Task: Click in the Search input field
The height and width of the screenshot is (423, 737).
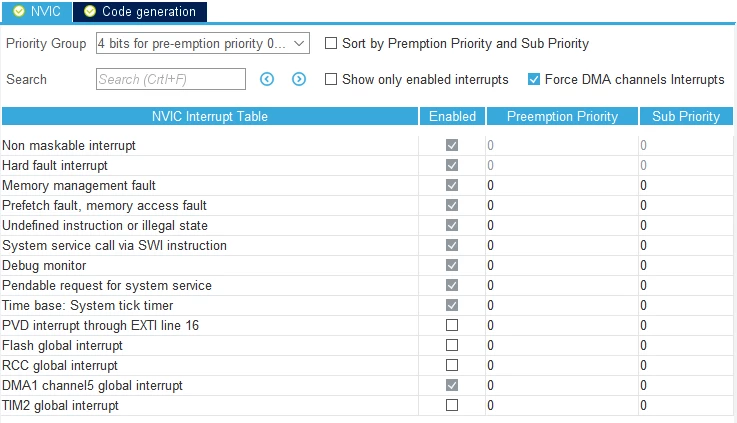Action: coord(171,79)
